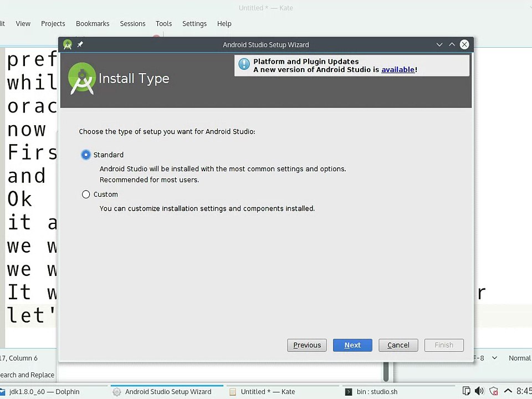Click the Custom option description text

point(207,208)
